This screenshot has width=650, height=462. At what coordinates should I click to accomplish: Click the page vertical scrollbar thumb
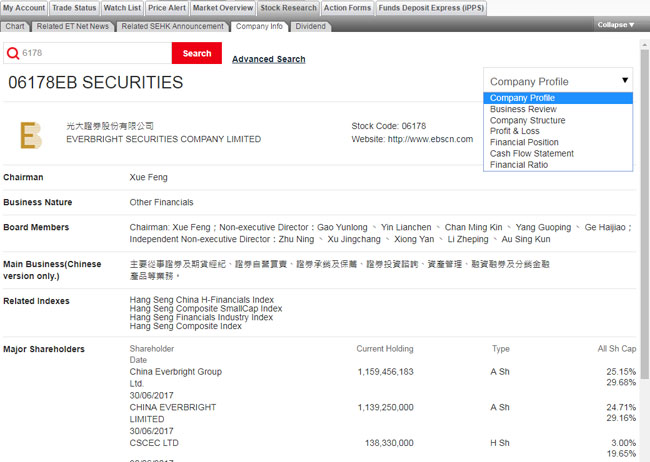click(644, 214)
